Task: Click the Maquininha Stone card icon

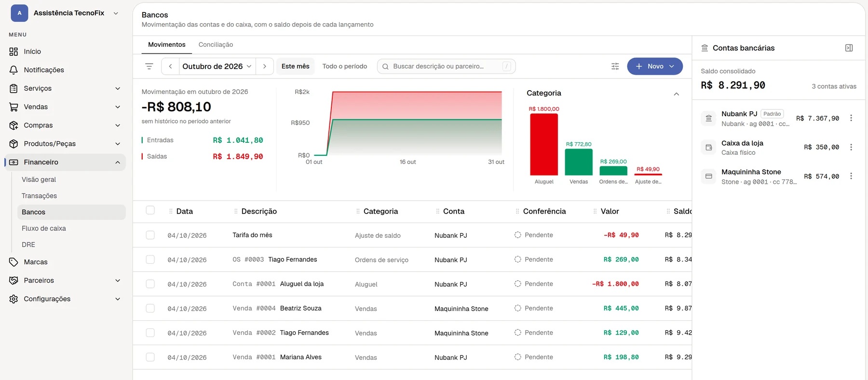Action: tap(709, 176)
